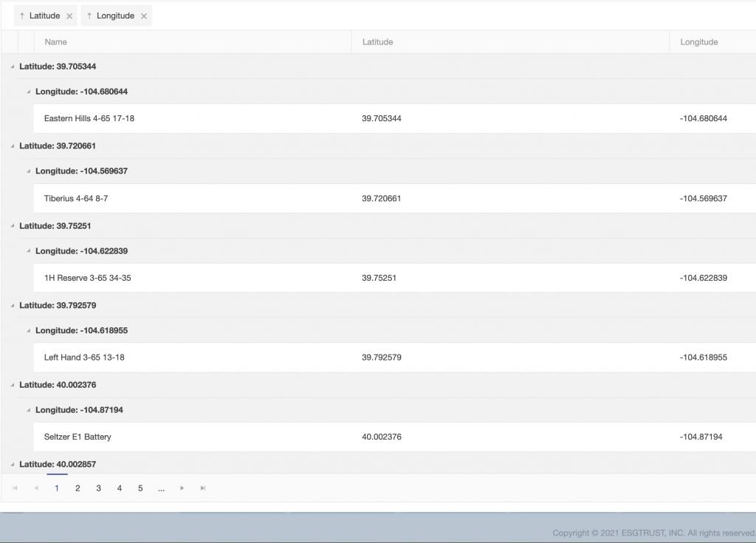Click longitude cell -104.618955 in data row
Screen dimensions: 756x543
704,358
